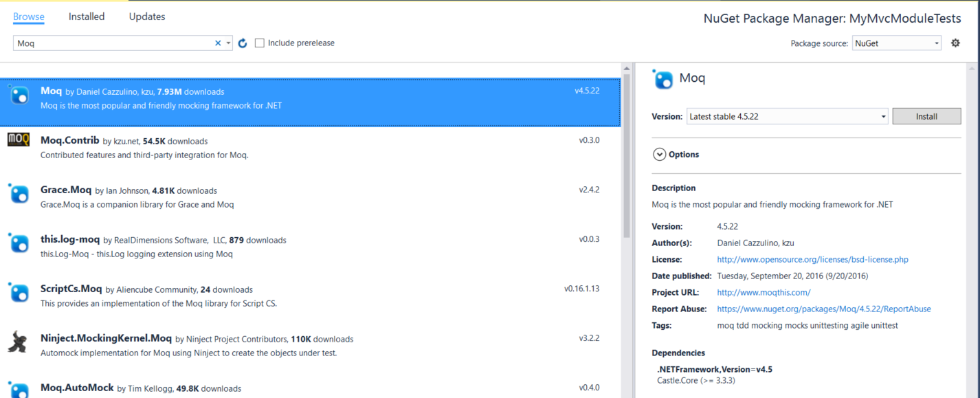
Task: Enable the Include prerelease checkbox
Action: point(259,43)
